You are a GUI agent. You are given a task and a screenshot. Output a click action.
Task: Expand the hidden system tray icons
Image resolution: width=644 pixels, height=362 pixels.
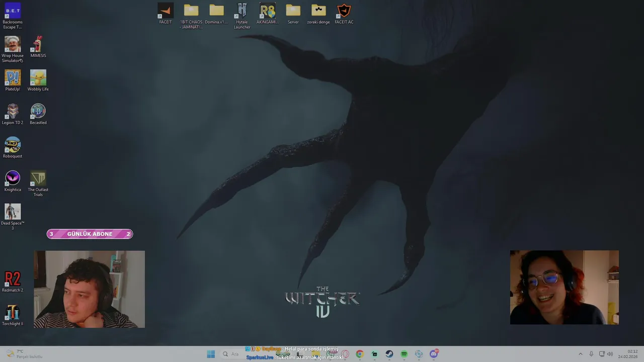(580, 354)
